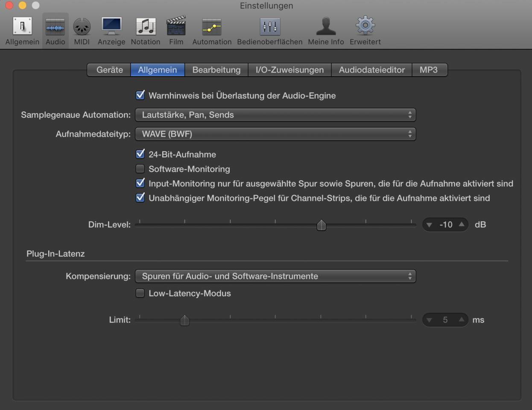Toggle Input-Monitoring nur für ausgewählte Spur checkbox
Viewport: 532px width, 410px height.
[140, 183]
